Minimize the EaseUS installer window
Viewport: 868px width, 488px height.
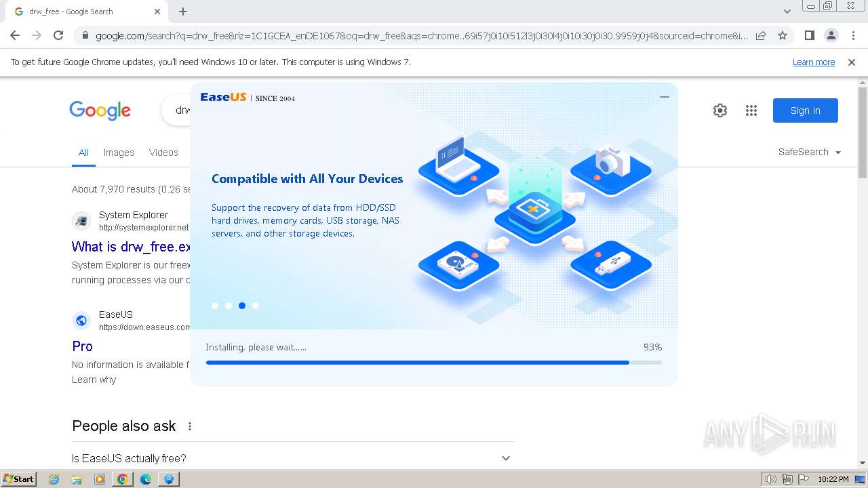tap(665, 97)
